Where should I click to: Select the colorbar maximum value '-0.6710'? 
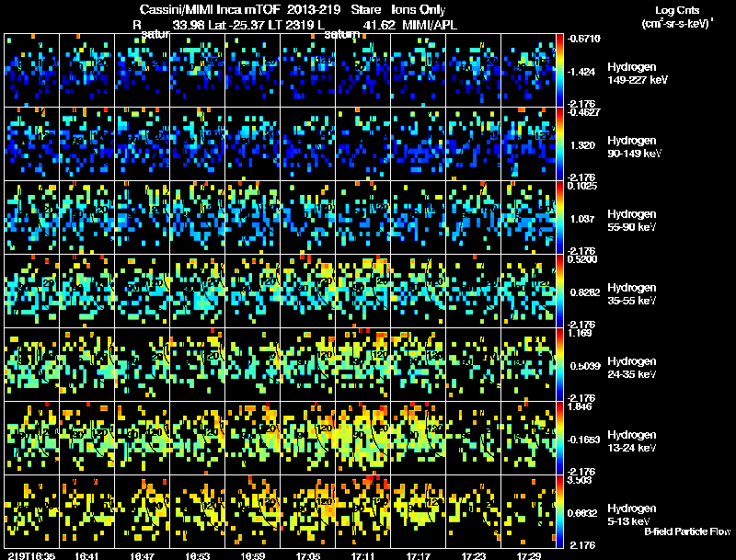click(x=583, y=39)
